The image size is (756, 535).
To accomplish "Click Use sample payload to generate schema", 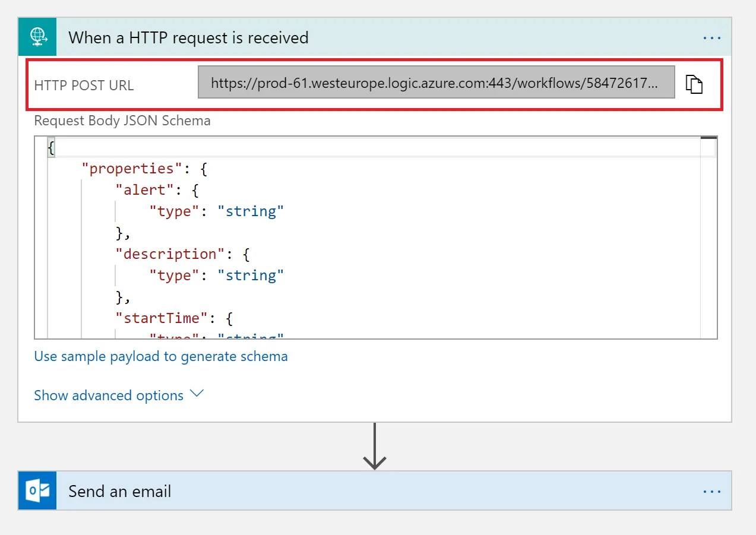I will tap(161, 356).
